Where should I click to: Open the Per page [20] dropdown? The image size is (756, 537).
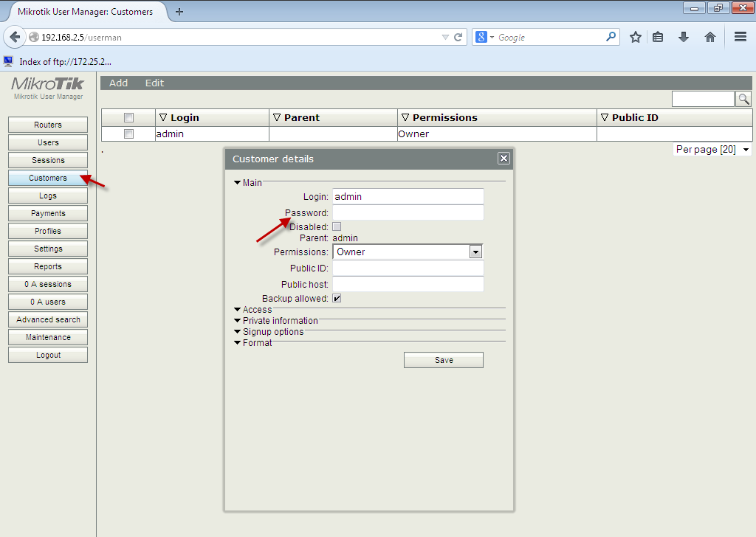pyautogui.click(x=712, y=149)
